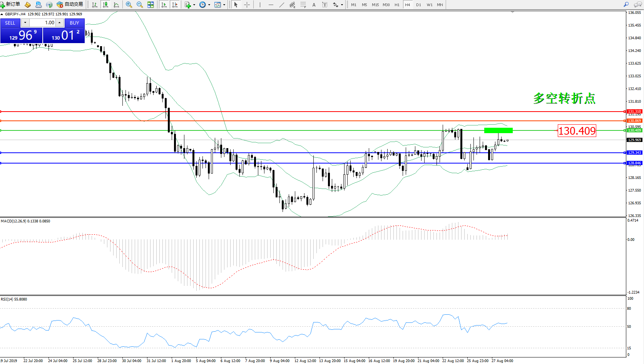Open the periodicity clock dropdown arrow
The height and width of the screenshot is (364, 644).
tap(209, 5)
